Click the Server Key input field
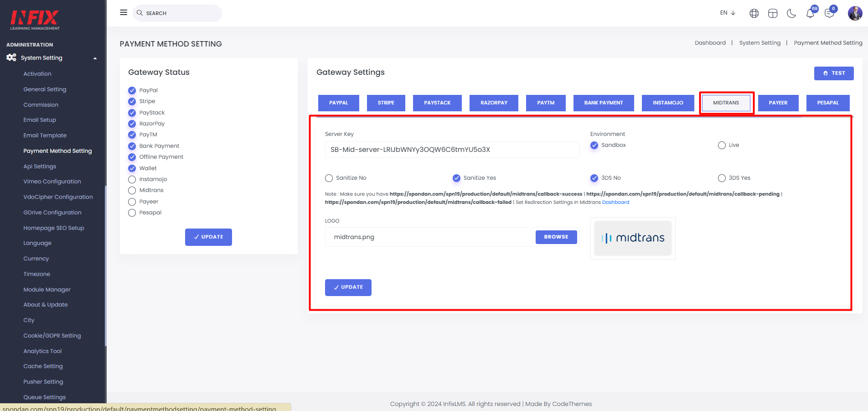 click(452, 150)
